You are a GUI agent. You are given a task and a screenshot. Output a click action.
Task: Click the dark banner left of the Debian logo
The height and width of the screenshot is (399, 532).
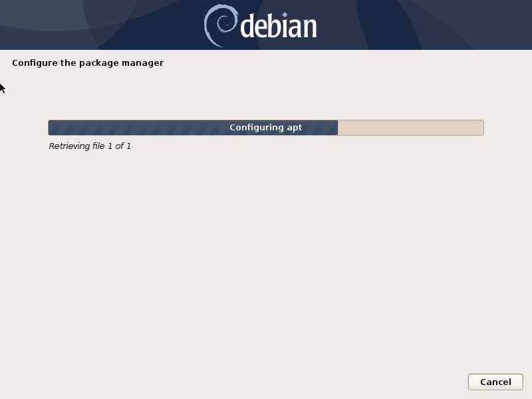(102, 25)
